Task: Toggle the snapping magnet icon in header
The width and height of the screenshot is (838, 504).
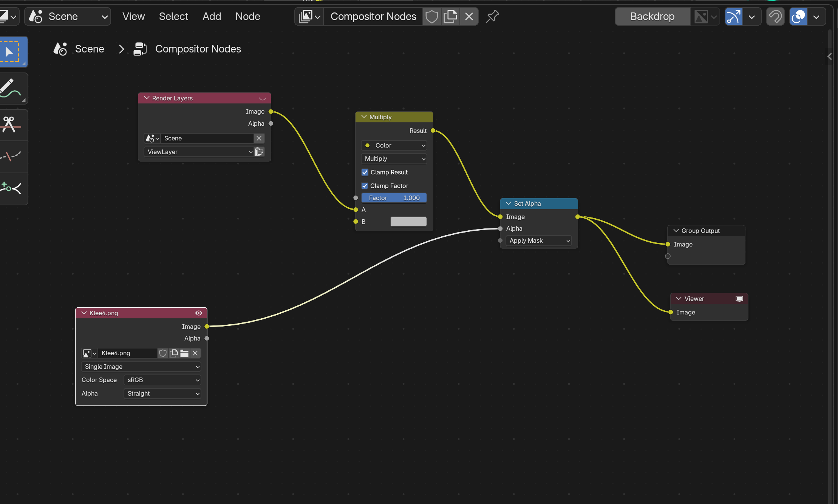Action: coord(775,17)
